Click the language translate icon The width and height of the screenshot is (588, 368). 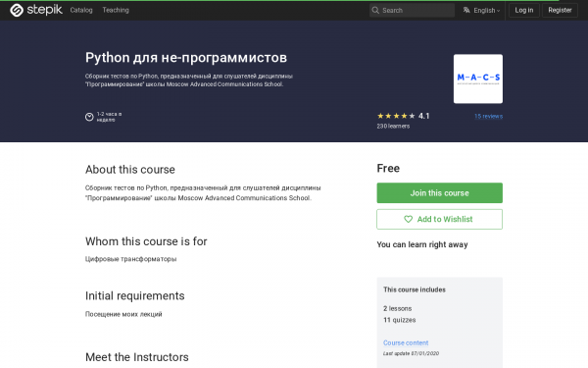[x=466, y=10]
